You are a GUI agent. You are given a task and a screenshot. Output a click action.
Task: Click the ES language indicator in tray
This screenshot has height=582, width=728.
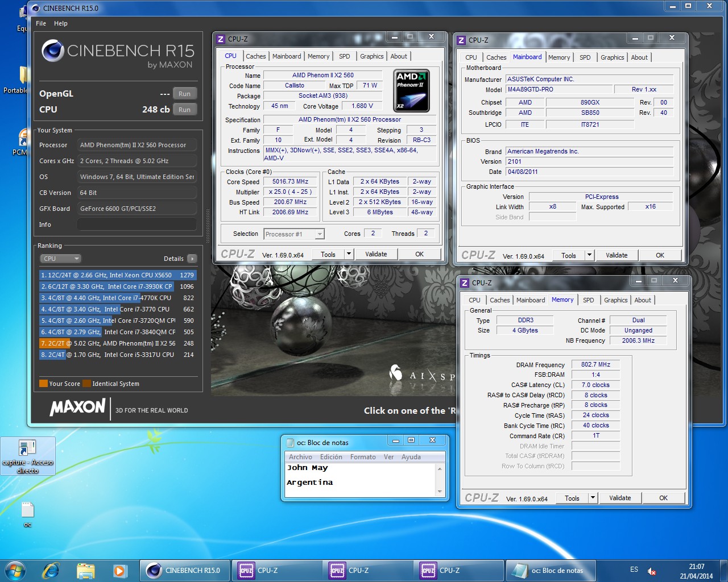634,569
